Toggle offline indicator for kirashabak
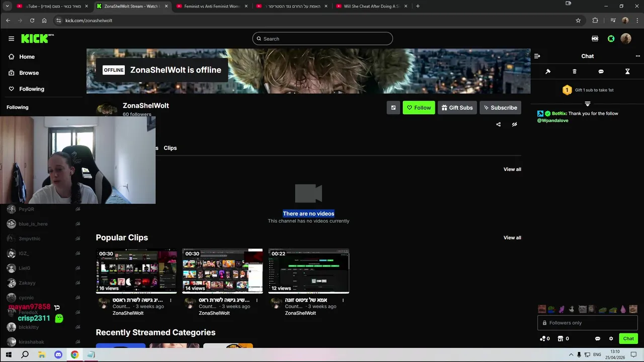Screen dimensions: 644x362 [x=77, y=342]
